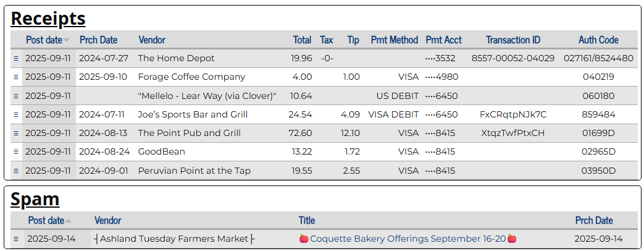Open row menu icon for Peruvian Point at the Tap
This screenshot has width=644, height=251.
click(x=16, y=171)
